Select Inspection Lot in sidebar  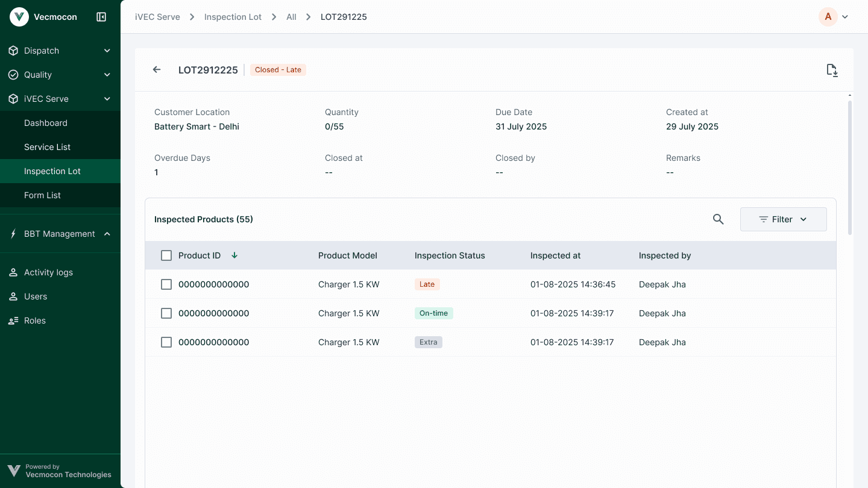click(60, 171)
